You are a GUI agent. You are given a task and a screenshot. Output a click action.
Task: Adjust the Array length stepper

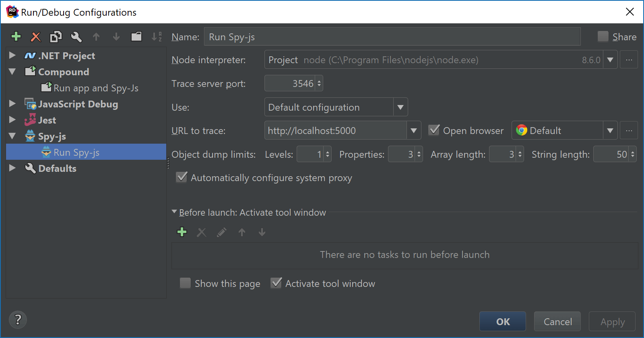[x=520, y=154]
